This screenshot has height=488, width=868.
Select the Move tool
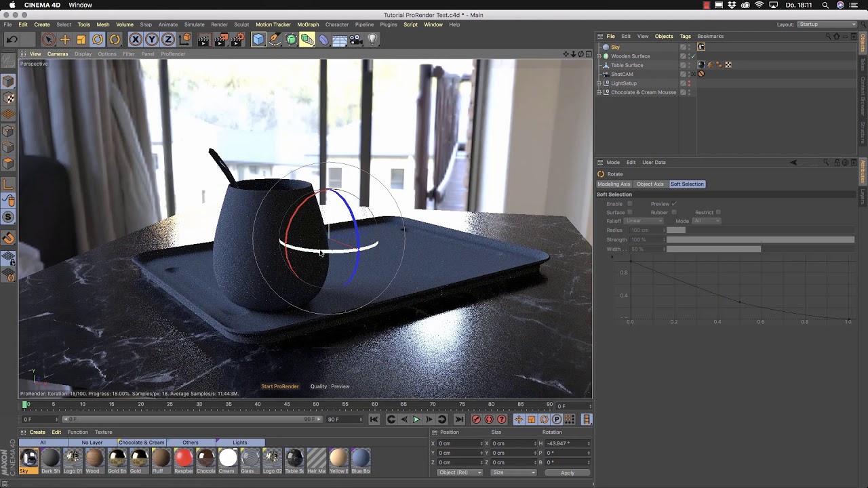pyautogui.click(x=65, y=39)
